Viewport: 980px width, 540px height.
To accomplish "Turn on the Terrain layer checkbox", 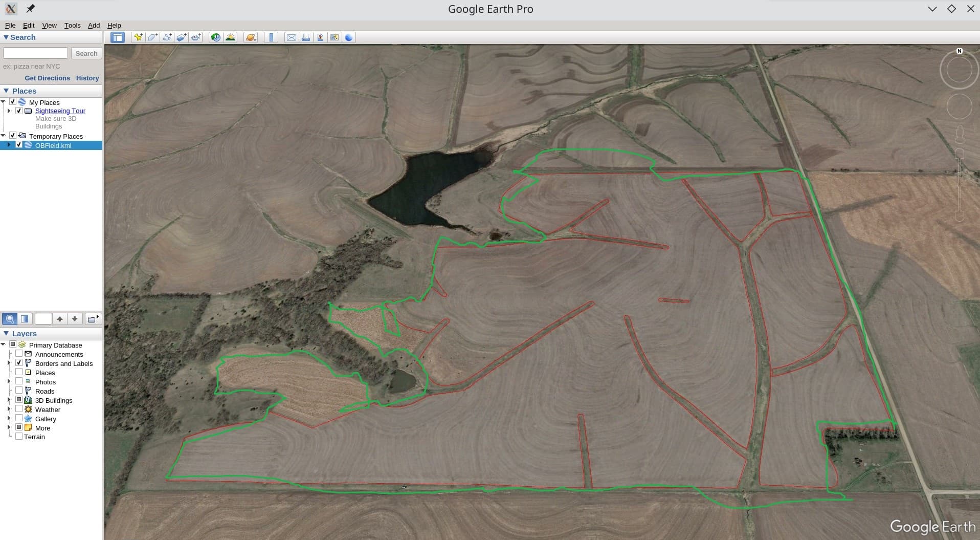I will point(19,437).
